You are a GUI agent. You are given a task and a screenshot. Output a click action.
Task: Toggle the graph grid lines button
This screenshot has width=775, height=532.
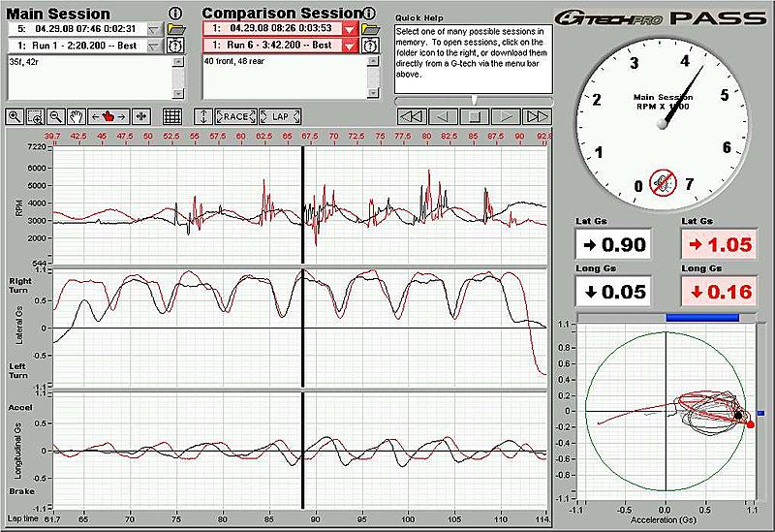point(172,116)
